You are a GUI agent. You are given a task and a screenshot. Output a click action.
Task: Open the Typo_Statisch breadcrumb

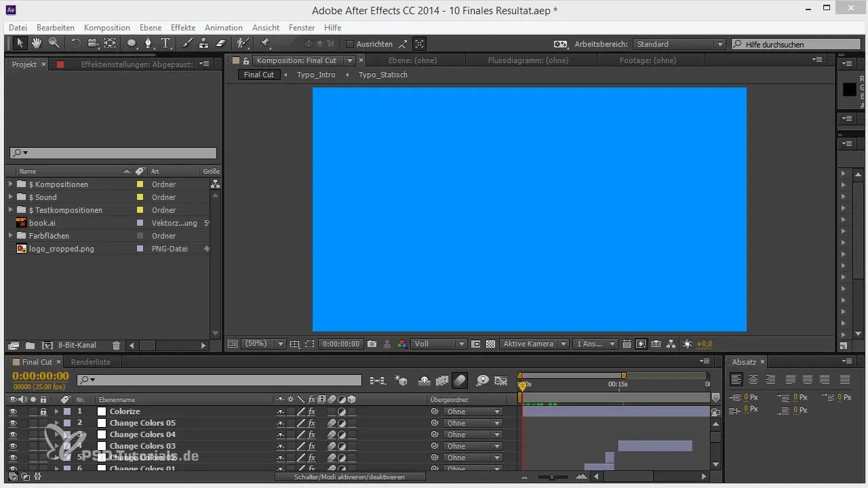click(x=383, y=75)
